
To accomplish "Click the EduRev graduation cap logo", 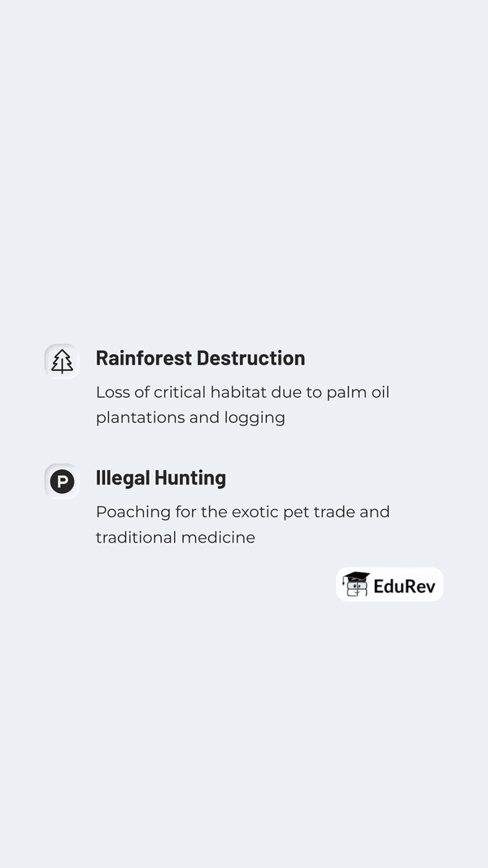I will point(355,584).
